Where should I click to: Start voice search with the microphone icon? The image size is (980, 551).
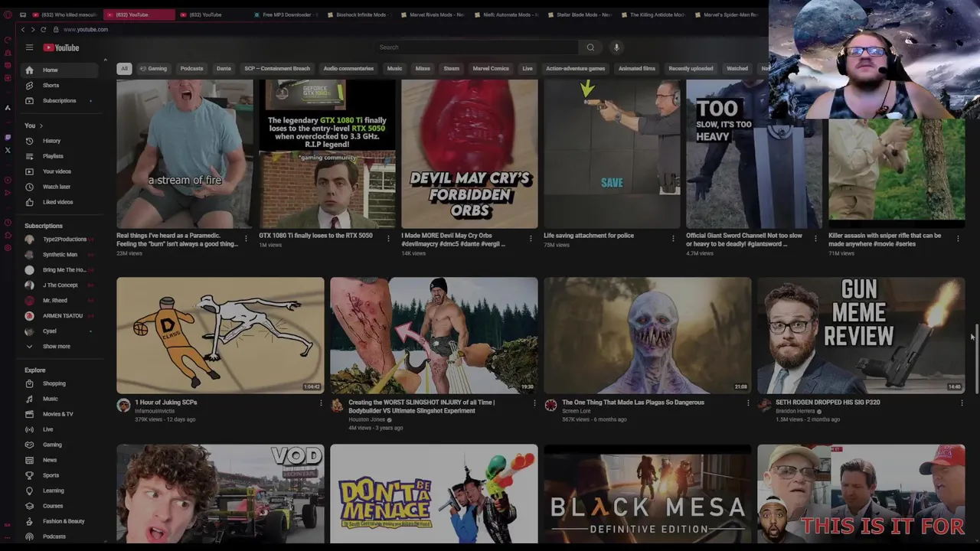(616, 47)
